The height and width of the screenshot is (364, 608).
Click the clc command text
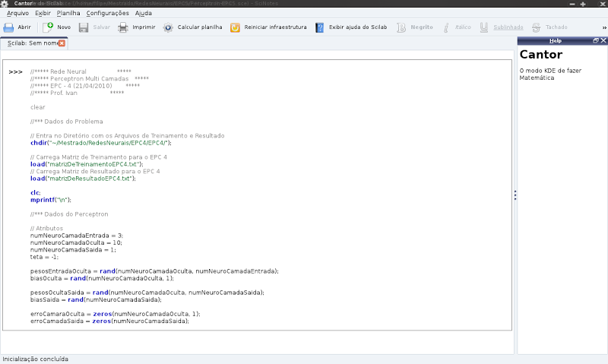35,193
